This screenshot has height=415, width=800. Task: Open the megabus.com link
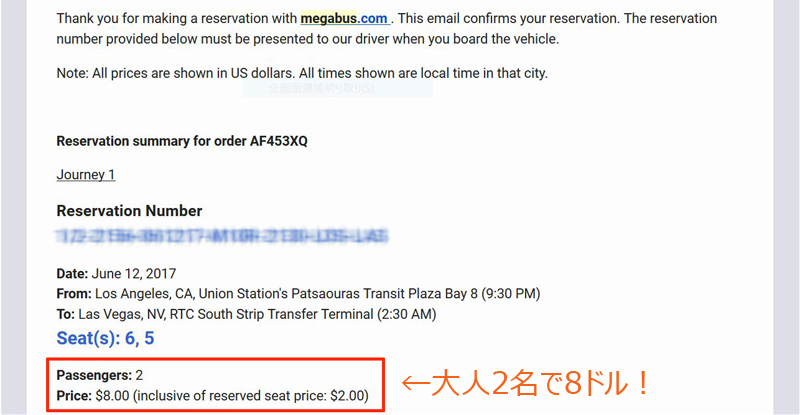(344, 18)
